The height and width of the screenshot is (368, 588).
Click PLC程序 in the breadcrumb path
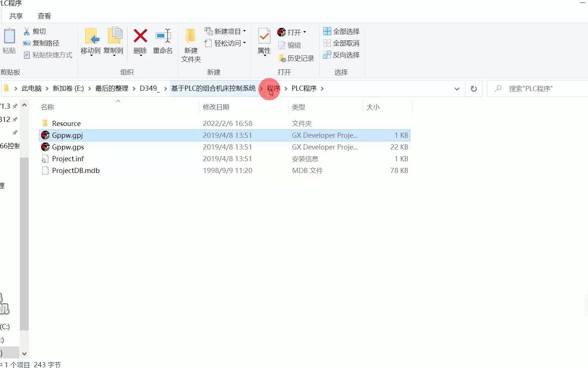click(304, 89)
